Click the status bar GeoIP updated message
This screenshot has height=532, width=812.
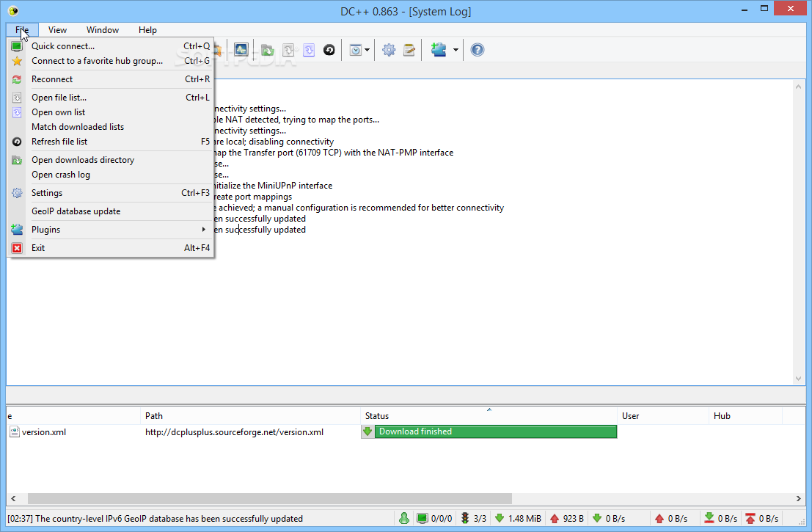[156, 519]
